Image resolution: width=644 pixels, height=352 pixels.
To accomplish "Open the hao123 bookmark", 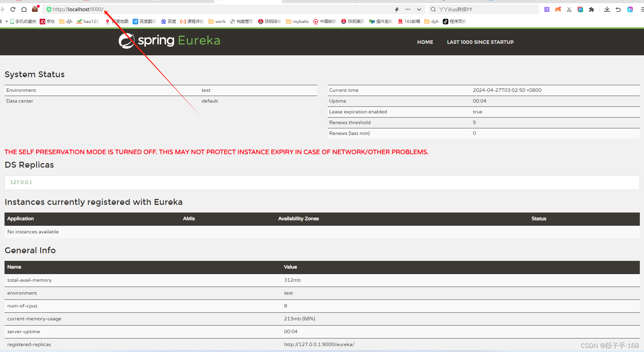I will pos(88,22).
